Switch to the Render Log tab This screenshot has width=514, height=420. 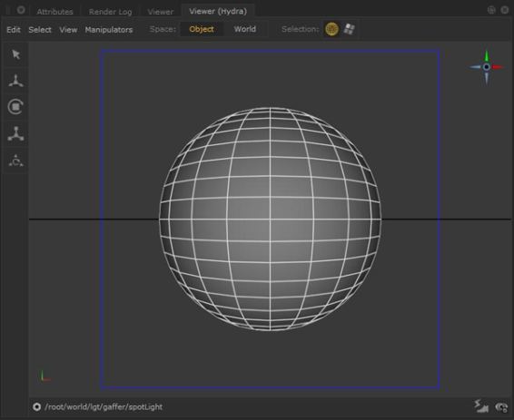pyautogui.click(x=111, y=12)
